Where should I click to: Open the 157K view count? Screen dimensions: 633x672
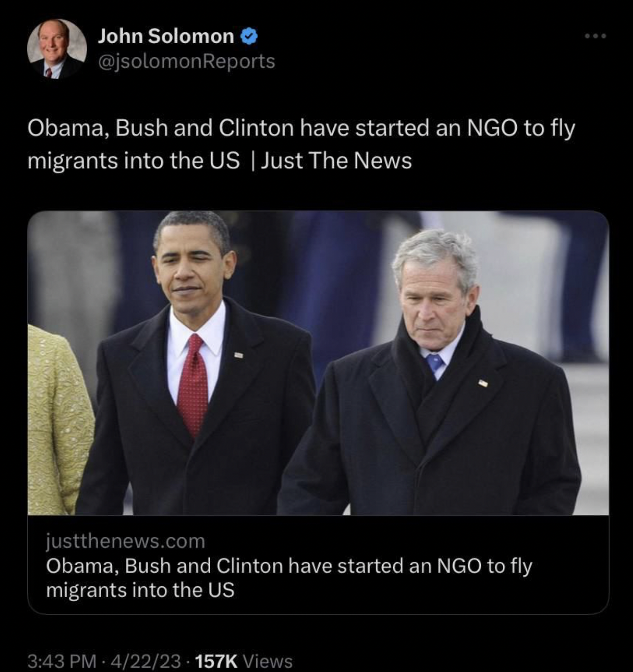216,661
